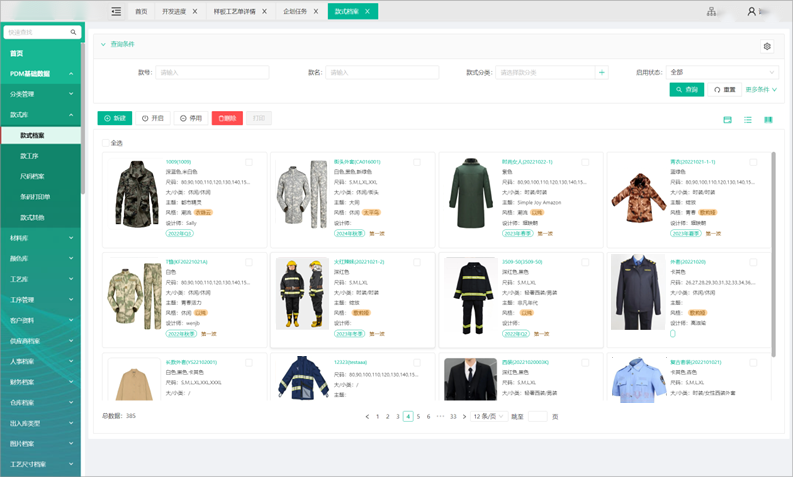Click the plus icon beside 款式分类

click(602, 73)
